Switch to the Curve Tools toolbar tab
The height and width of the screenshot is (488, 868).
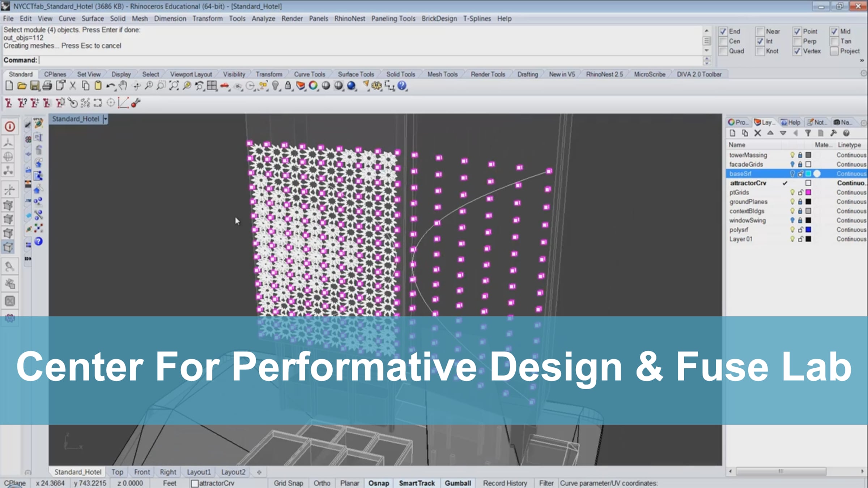(309, 74)
